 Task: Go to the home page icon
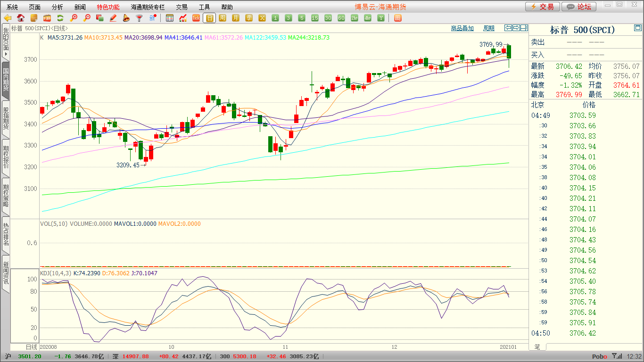[x=21, y=18]
